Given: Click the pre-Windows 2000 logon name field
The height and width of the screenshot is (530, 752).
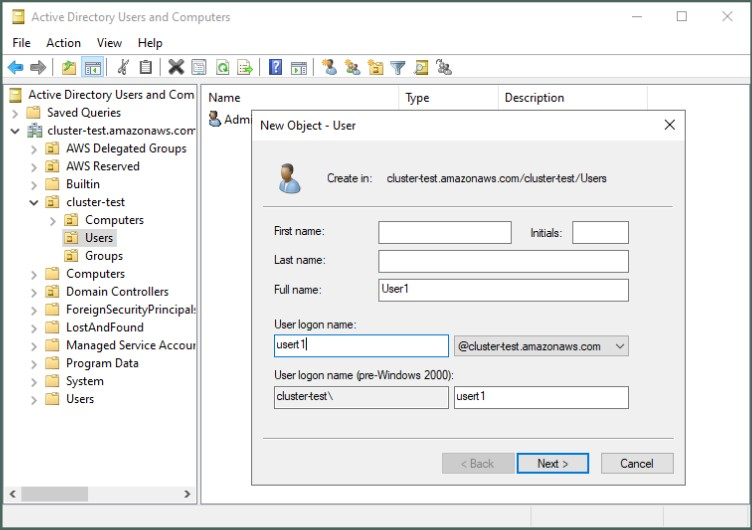Looking at the screenshot, I should (x=541, y=398).
